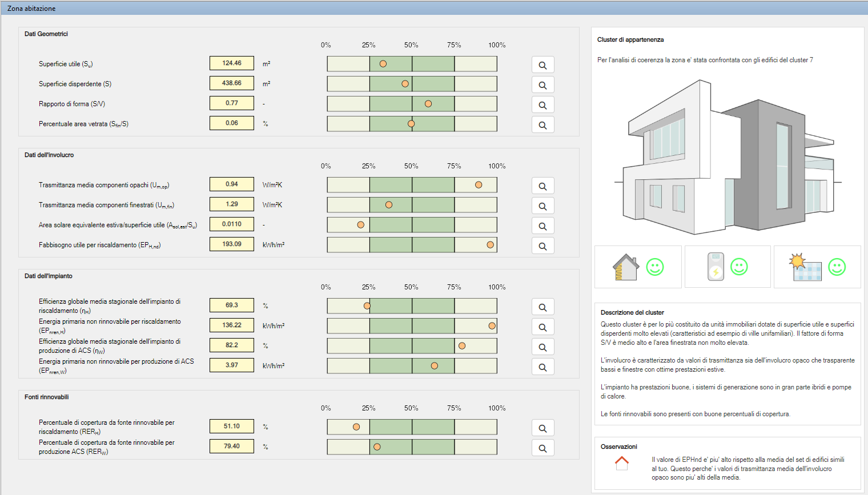
Task: Click magnifier for Trasmittanza media componenti finestrati
Action: [542, 206]
